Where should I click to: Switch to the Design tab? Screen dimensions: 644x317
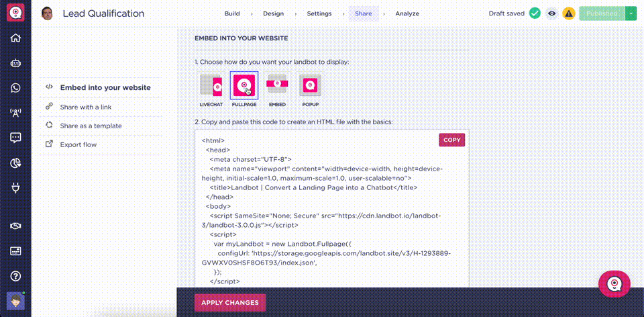274,13
